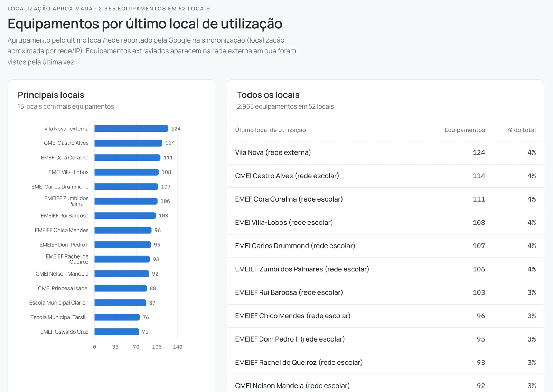Image resolution: width=553 pixels, height=392 pixels.
Task: Click the EMEI Villa-Lobos chart bar
Action: click(x=126, y=172)
